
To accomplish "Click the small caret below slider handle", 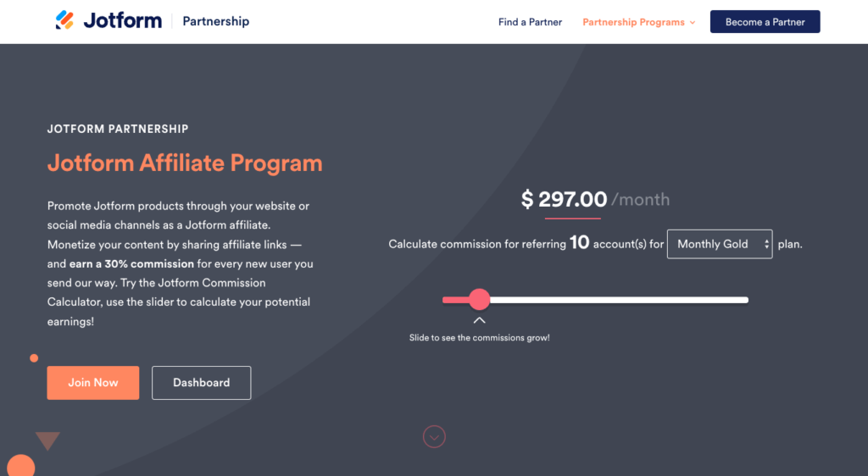I will [480, 320].
